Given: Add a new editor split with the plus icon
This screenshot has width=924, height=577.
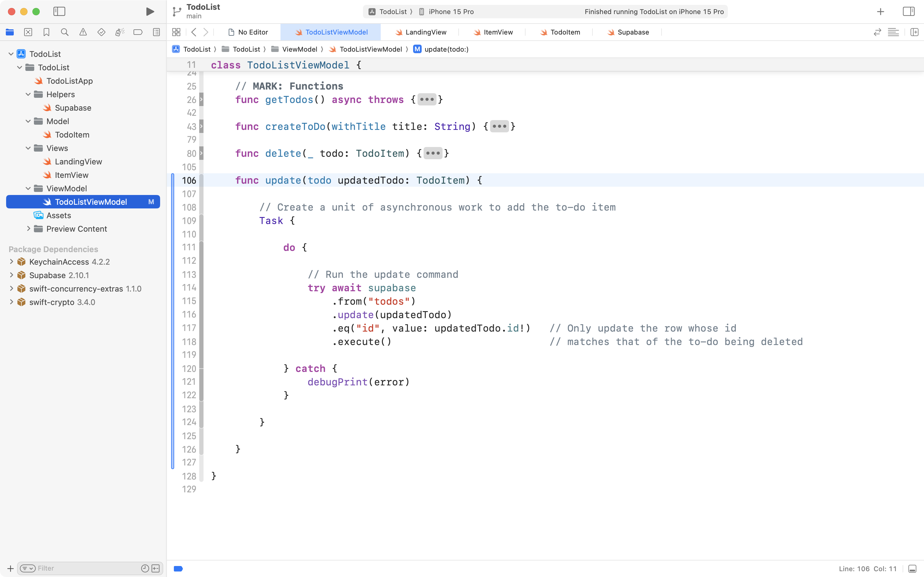Looking at the screenshot, I should click(915, 32).
